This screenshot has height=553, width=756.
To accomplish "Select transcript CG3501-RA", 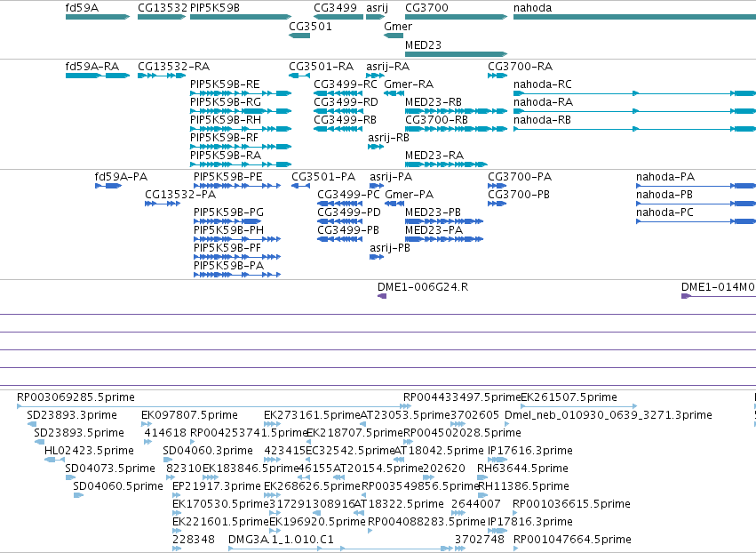I will pyautogui.click(x=321, y=66).
